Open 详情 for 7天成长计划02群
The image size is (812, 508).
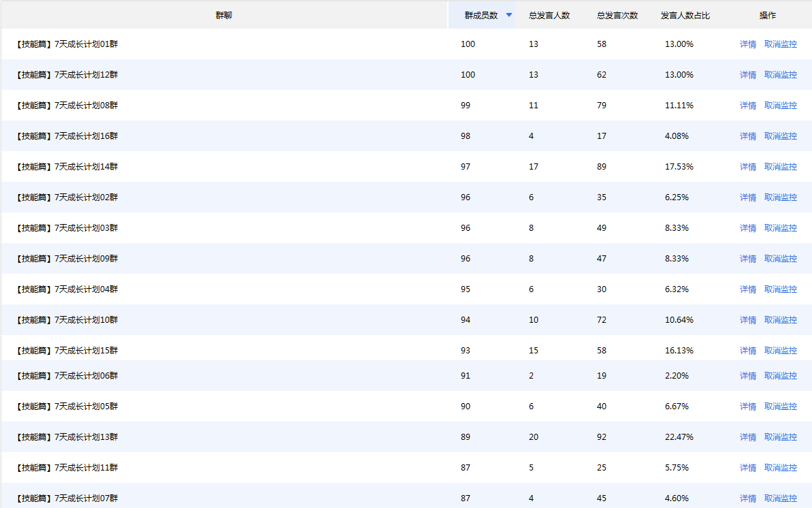(x=748, y=197)
